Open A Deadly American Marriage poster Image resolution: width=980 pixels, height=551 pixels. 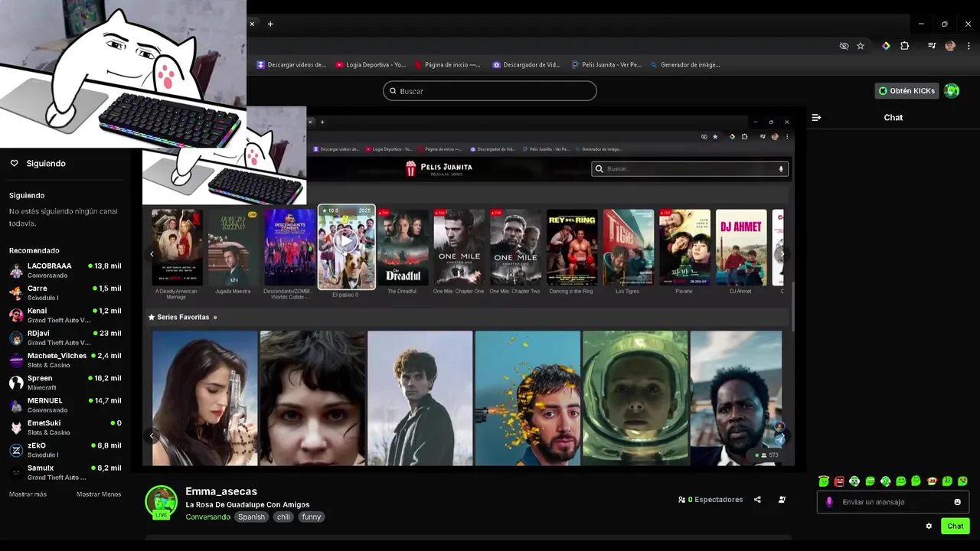[x=177, y=247]
